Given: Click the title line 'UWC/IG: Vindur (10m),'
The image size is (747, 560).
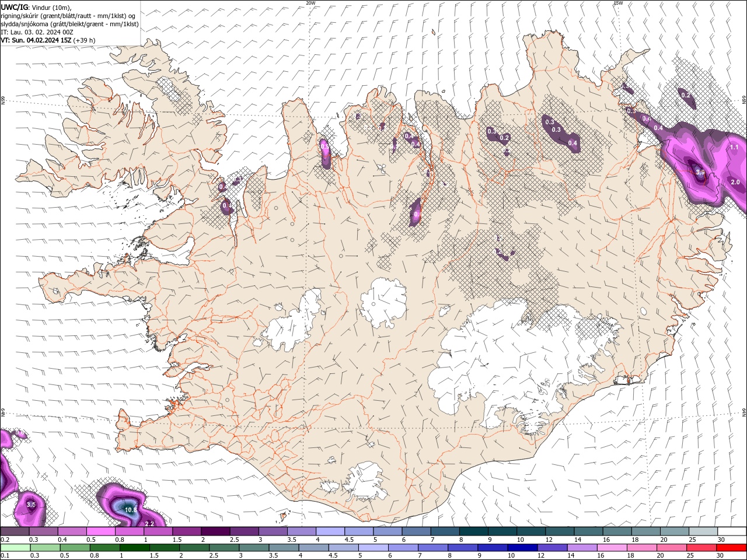Looking at the screenshot, I should click(x=36, y=7).
